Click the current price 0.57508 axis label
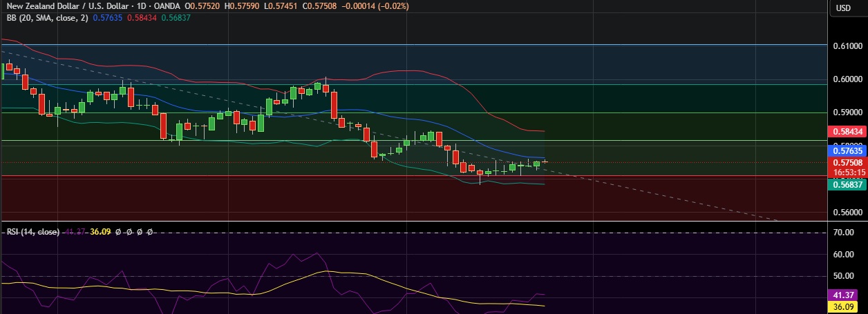Viewport: 868px width, 314px height. point(846,164)
